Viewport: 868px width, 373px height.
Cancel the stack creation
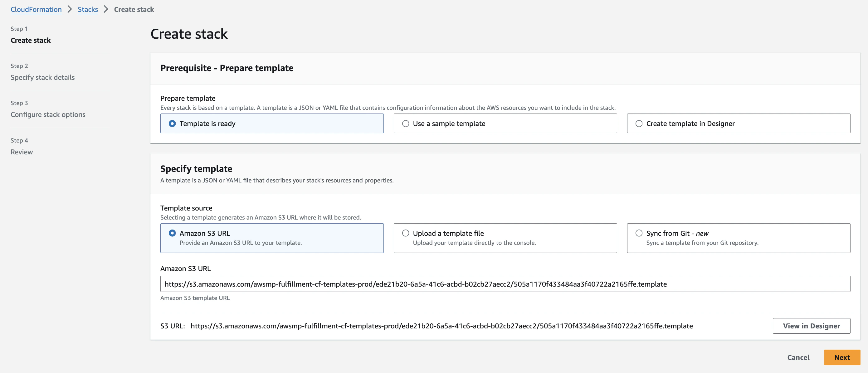[798, 357]
